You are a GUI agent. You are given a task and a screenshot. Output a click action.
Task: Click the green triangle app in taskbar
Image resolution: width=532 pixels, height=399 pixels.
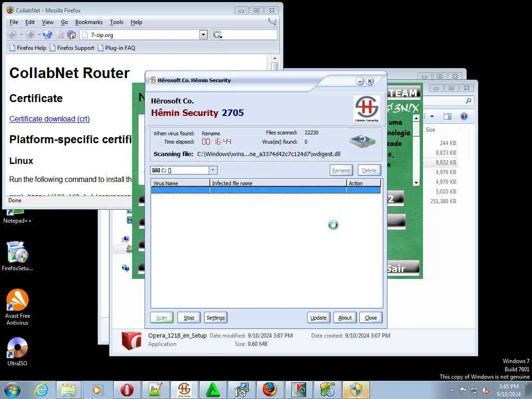(213, 390)
